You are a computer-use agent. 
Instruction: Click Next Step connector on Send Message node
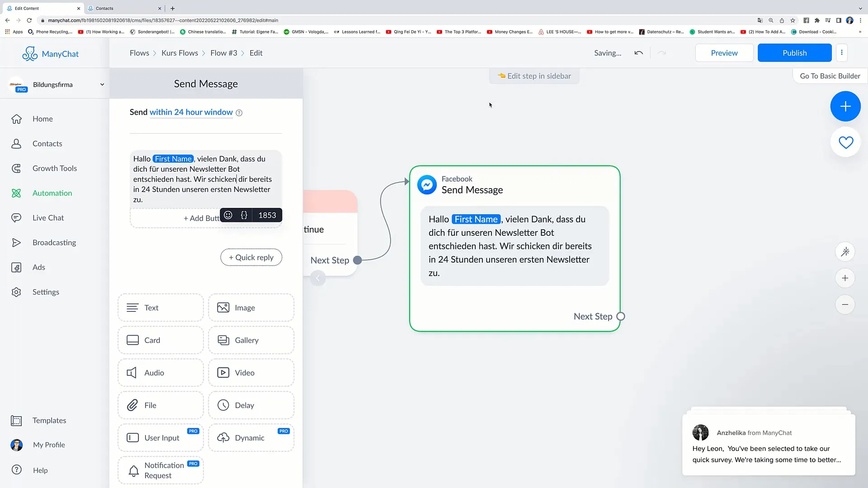point(621,316)
